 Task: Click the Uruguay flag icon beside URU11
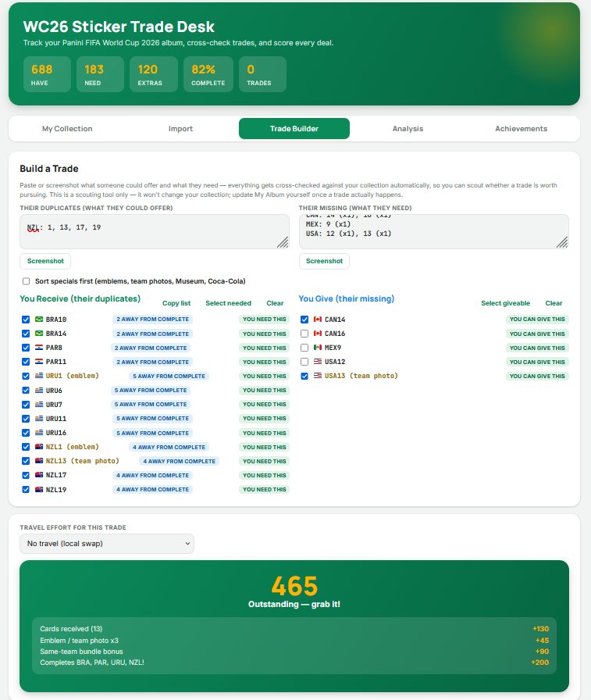coord(39,418)
